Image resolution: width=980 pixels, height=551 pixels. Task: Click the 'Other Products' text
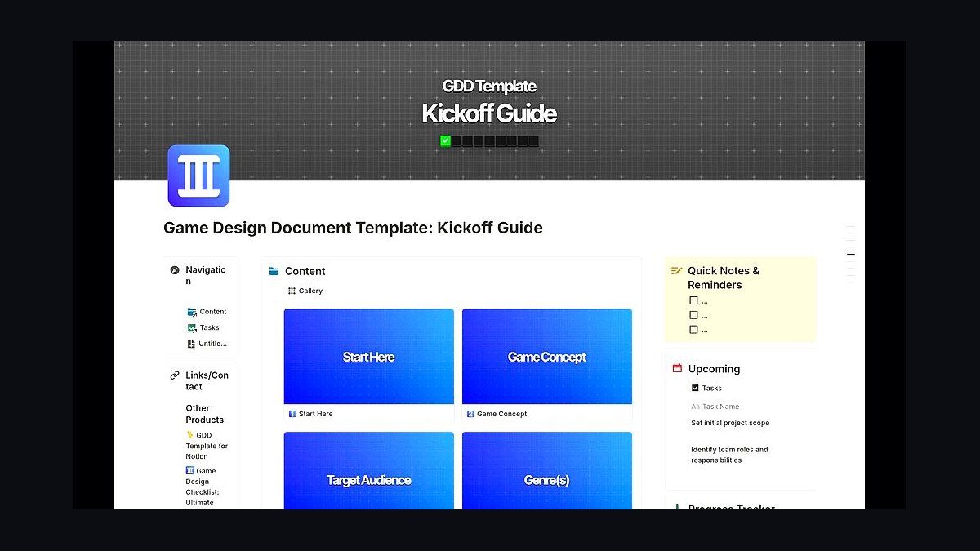(x=204, y=414)
